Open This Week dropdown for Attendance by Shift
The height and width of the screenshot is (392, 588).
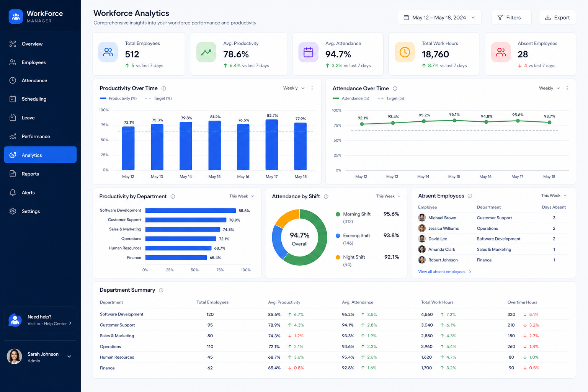pyautogui.click(x=388, y=196)
